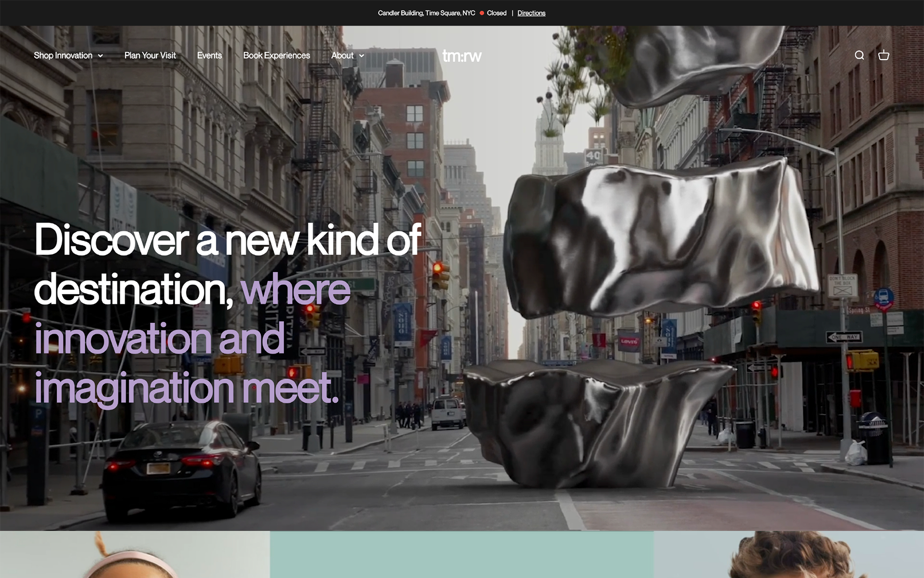The height and width of the screenshot is (578, 924).
Task: Expand the chevron next to About
Action: 361,56
